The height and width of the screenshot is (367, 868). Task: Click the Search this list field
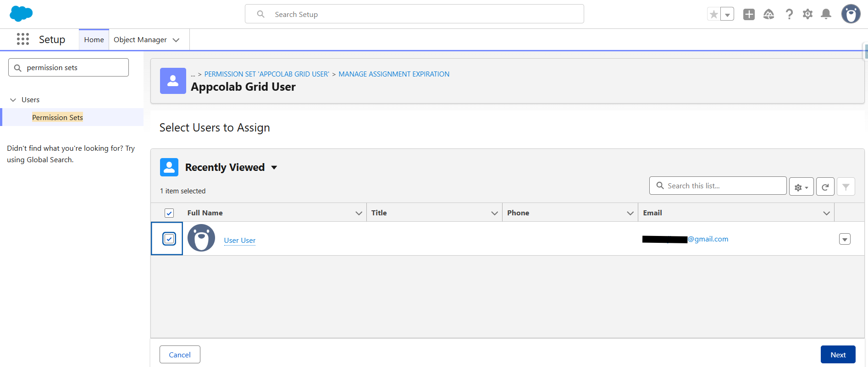pos(718,186)
